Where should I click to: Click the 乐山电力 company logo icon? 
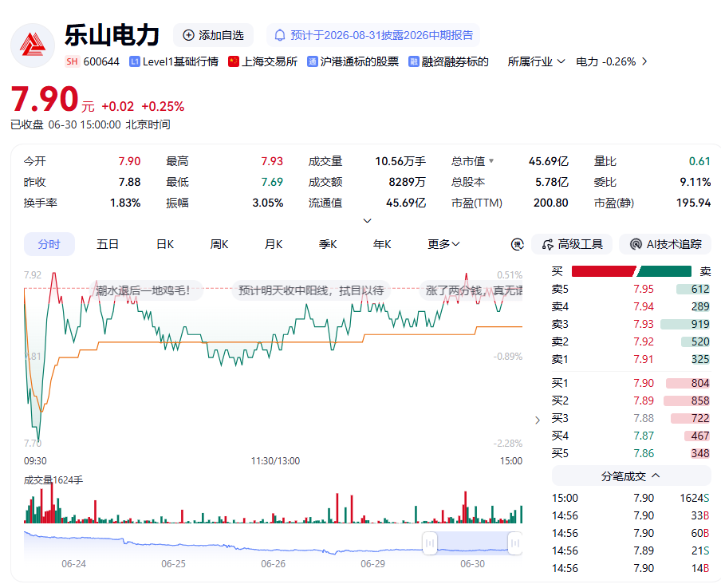point(33,45)
